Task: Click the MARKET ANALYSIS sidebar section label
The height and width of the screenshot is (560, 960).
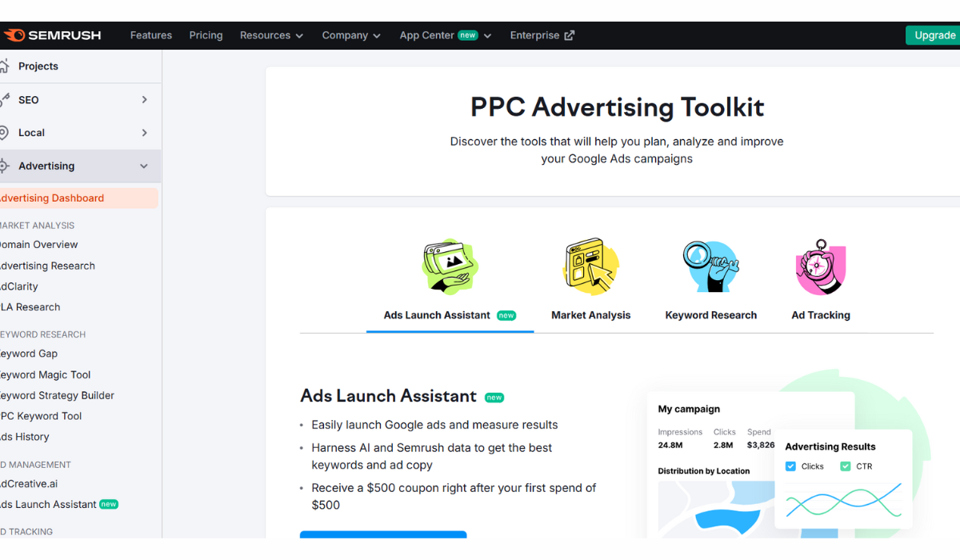Action: click(x=37, y=226)
